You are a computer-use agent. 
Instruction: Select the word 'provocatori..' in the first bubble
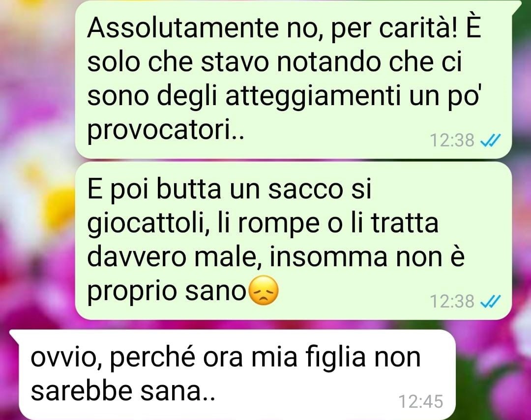tap(166, 131)
